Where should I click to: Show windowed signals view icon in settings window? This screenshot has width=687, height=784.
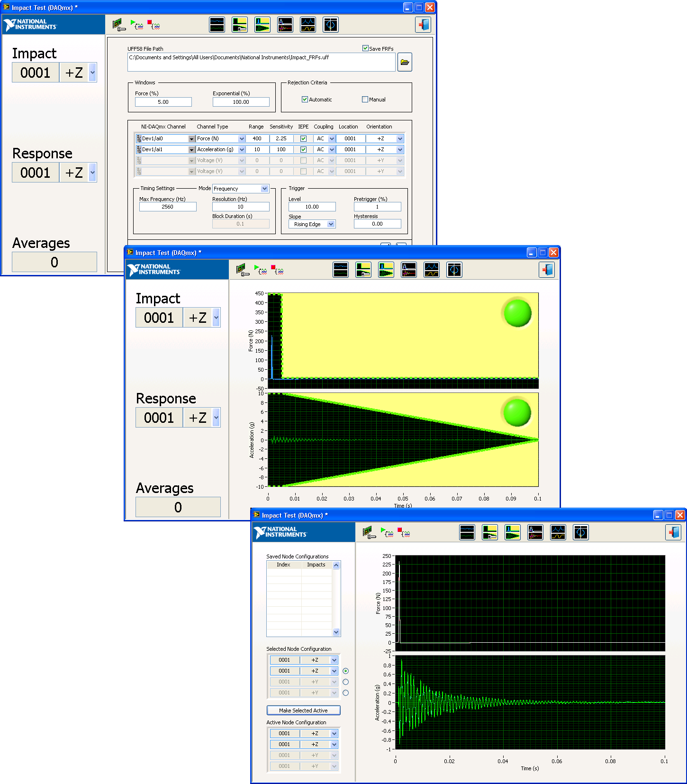(262, 25)
